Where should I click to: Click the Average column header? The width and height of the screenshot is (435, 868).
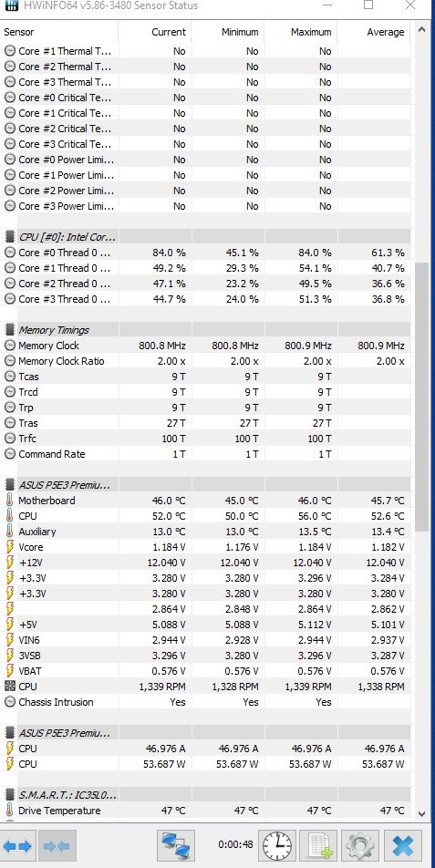pyautogui.click(x=385, y=32)
